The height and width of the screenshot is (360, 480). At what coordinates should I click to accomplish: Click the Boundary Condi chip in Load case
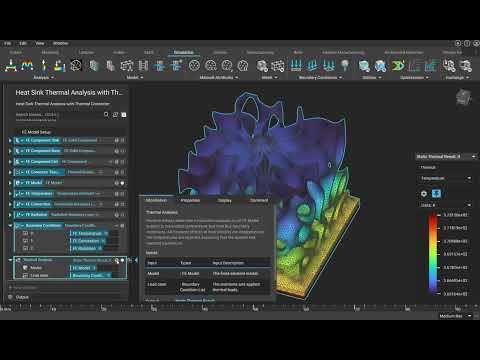pos(91,275)
